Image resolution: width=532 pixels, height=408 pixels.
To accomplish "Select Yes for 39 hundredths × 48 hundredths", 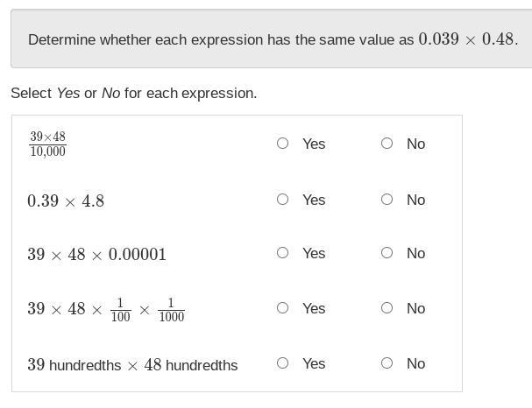I will (x=282, y=363).
